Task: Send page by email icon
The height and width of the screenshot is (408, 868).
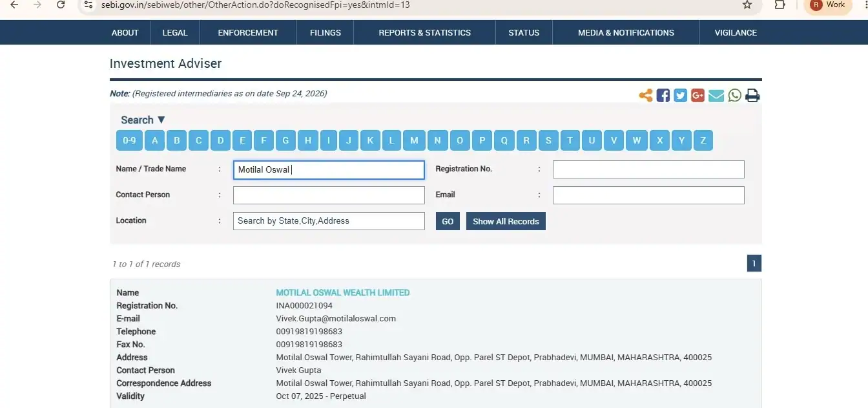Action: 716,96
